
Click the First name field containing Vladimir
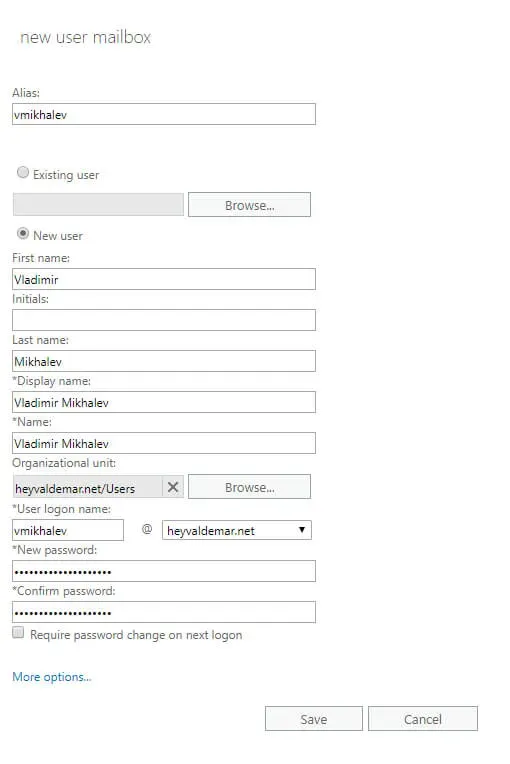coord(164,279)
